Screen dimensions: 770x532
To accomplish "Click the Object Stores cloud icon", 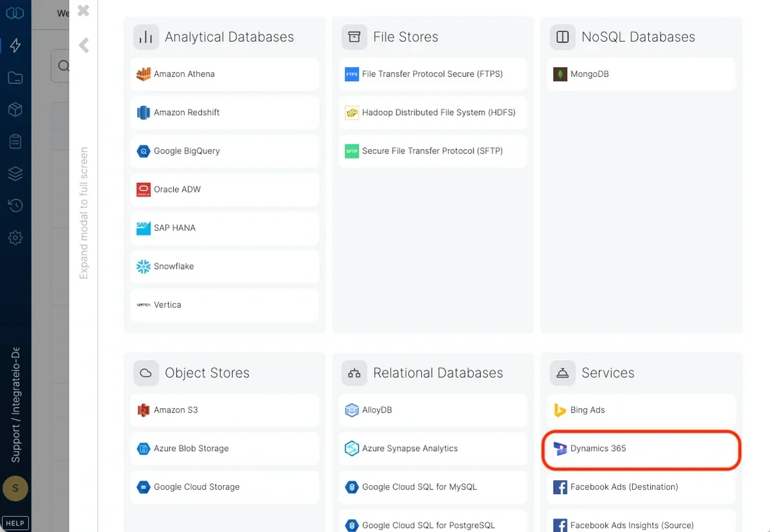I will point(146,372).
